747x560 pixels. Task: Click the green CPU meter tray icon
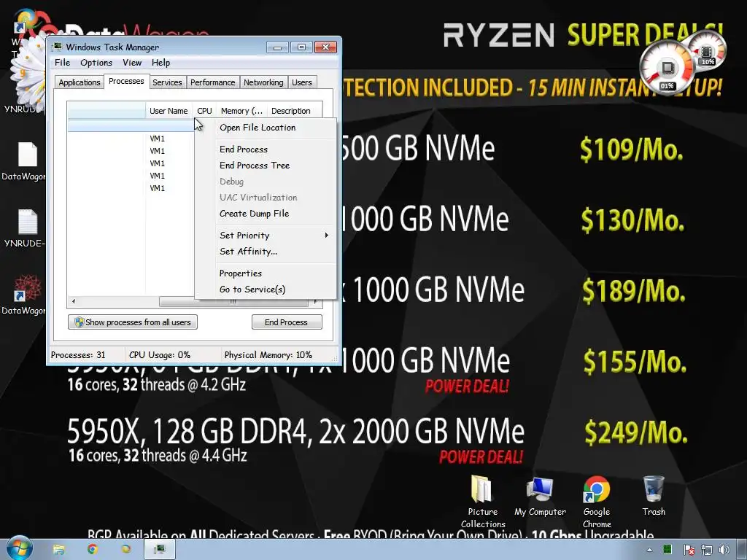667,550
